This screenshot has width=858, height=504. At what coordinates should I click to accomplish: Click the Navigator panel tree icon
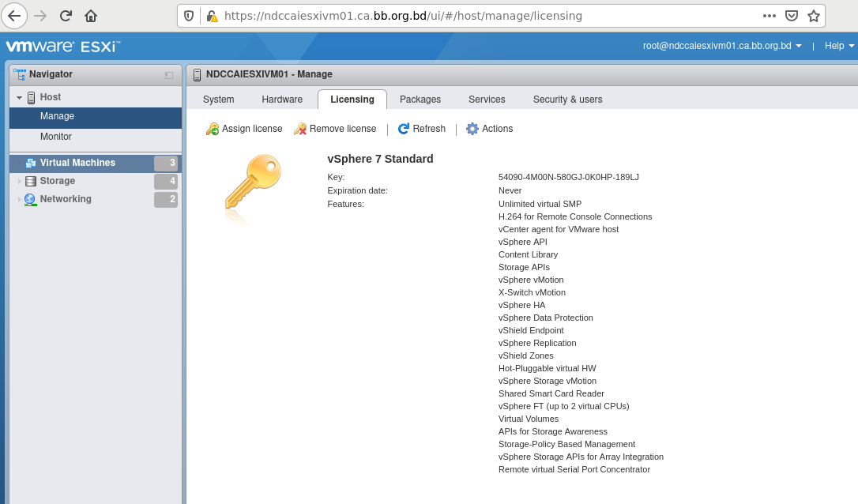pos(20,74)
